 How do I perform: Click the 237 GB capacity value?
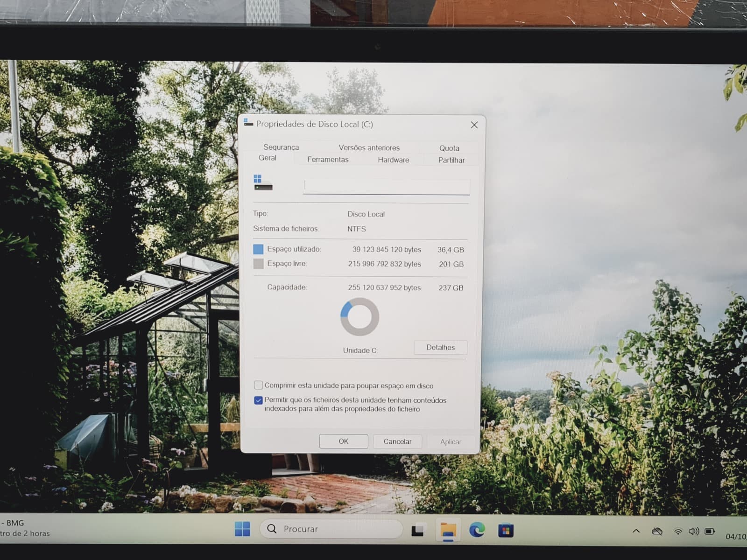coord(451,288)
